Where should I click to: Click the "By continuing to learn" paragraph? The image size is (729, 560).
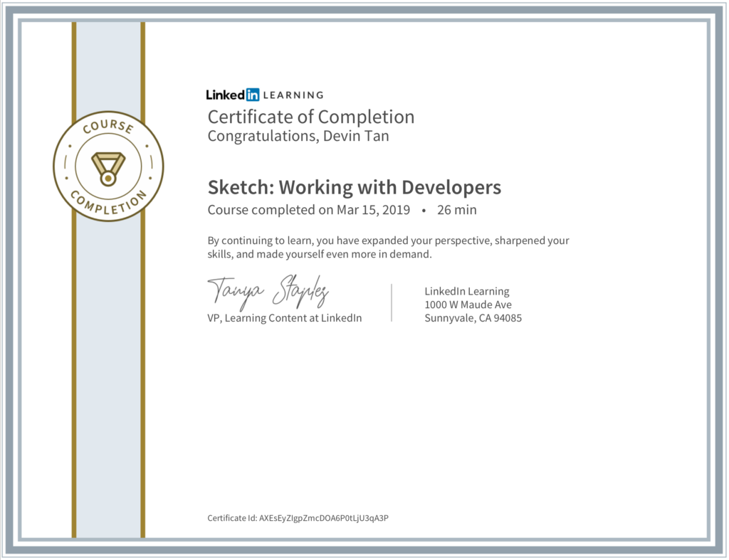pyautogui.click(x=388, y=247)
